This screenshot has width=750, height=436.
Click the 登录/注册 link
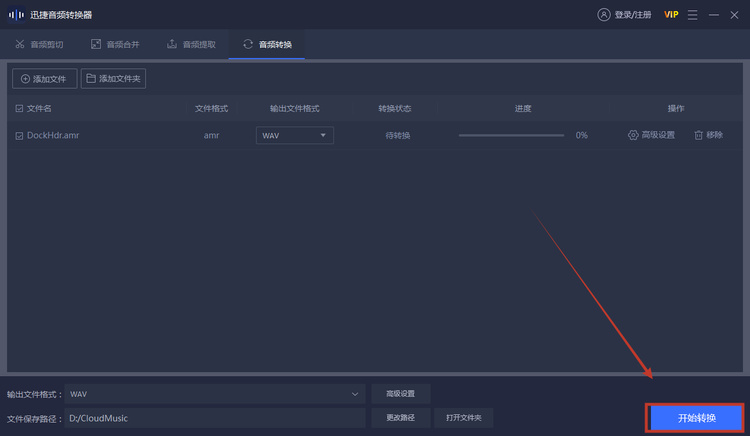tap(633, 15)
